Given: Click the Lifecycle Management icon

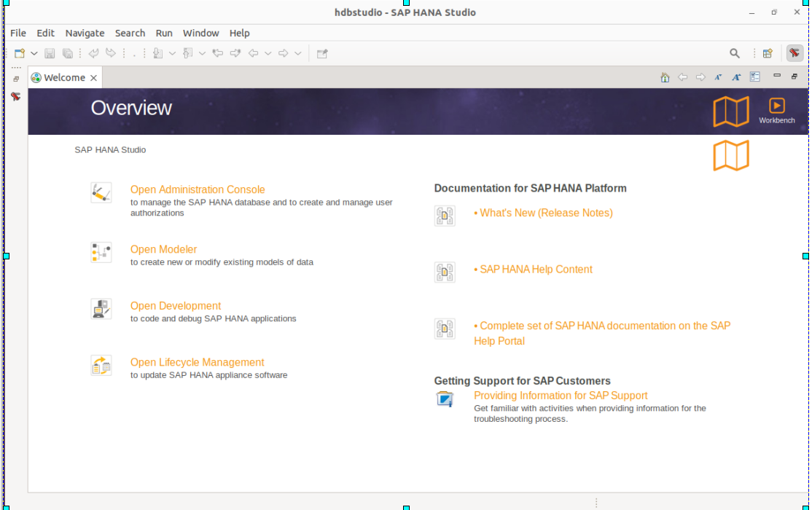Looking at the screenshot, I should [101, 366].
